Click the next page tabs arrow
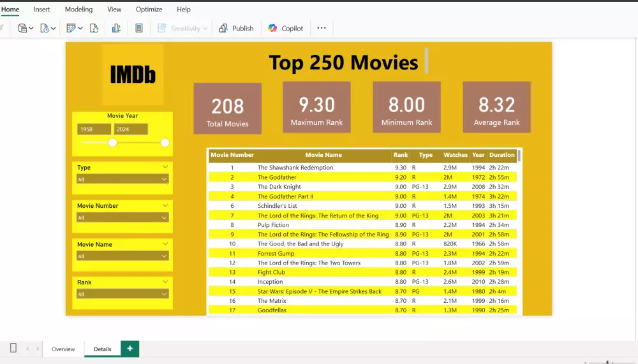 click(x=38, y=349)
